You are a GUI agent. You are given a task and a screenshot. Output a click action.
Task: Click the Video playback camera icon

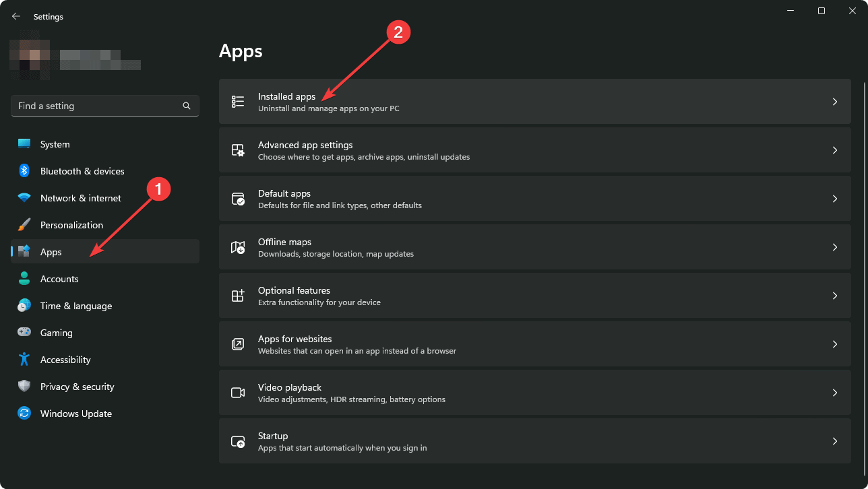(x=238, y=393)
